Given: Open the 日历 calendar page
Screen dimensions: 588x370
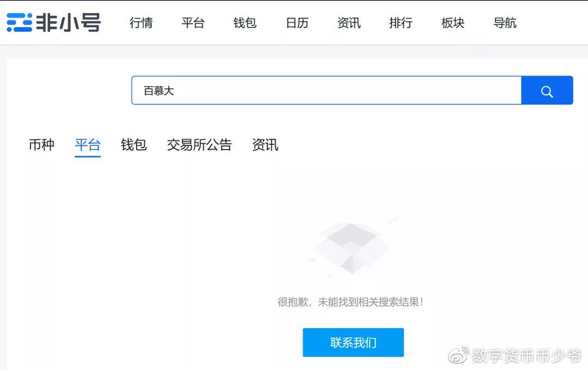Looking at the screenshot, I should 296,23.
